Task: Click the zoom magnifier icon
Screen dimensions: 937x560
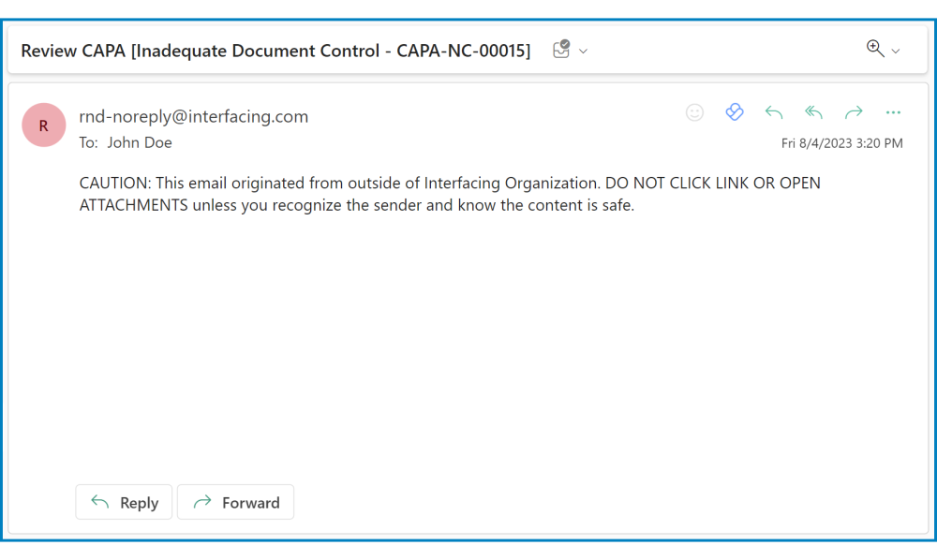Action: pos(875,50)
